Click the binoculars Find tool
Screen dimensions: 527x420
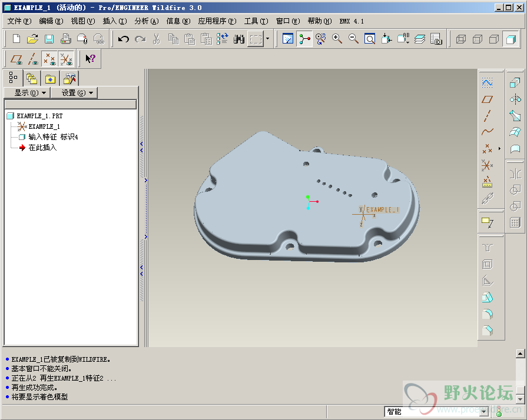click(239, 39)
